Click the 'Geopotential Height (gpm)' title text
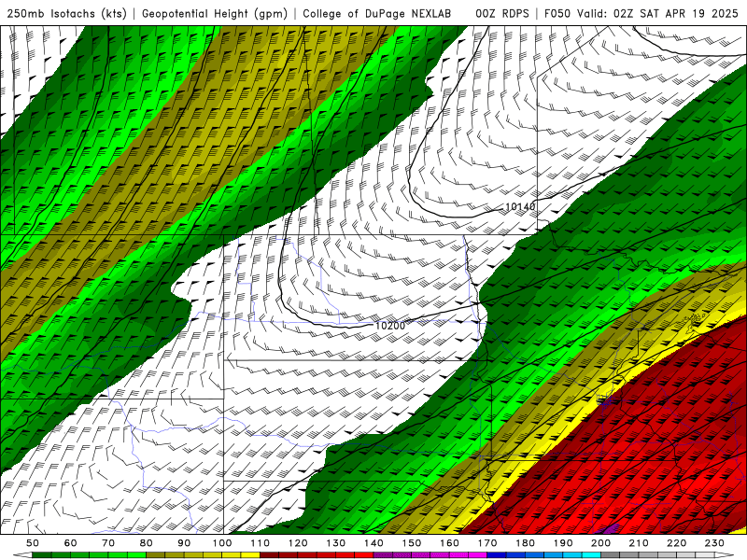This screenshot has height=560, width=747. [x=215, y=13]
